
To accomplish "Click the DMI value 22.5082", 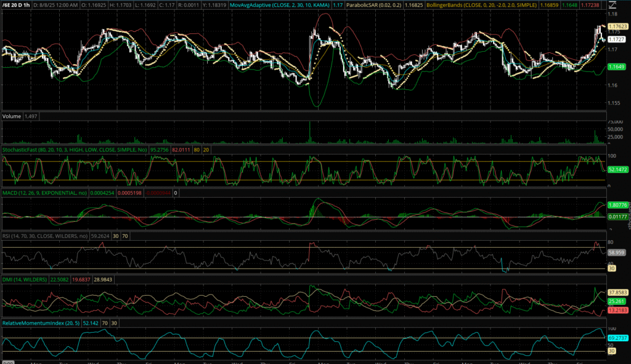I will 59,280.
